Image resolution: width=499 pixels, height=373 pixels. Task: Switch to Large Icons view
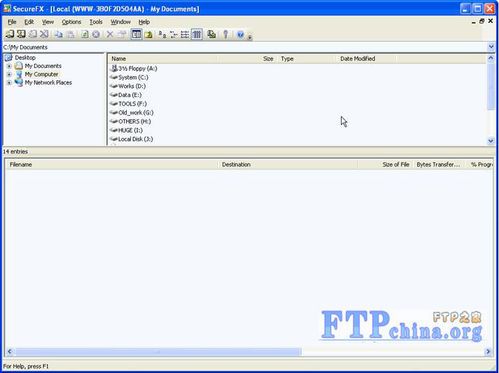(x=162, y=34)
